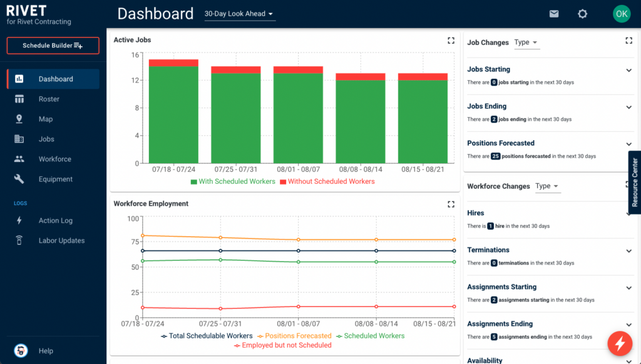The height and width of the screenshot is (364, 641).
Task: Expand the Assignments Ending section
Action: click(x=628, y=325)
